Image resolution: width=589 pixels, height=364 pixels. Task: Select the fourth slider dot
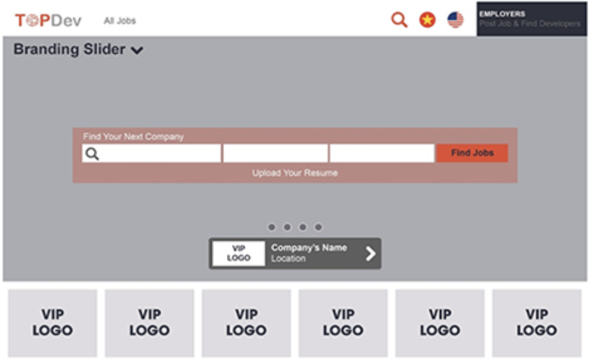[318, 227]
